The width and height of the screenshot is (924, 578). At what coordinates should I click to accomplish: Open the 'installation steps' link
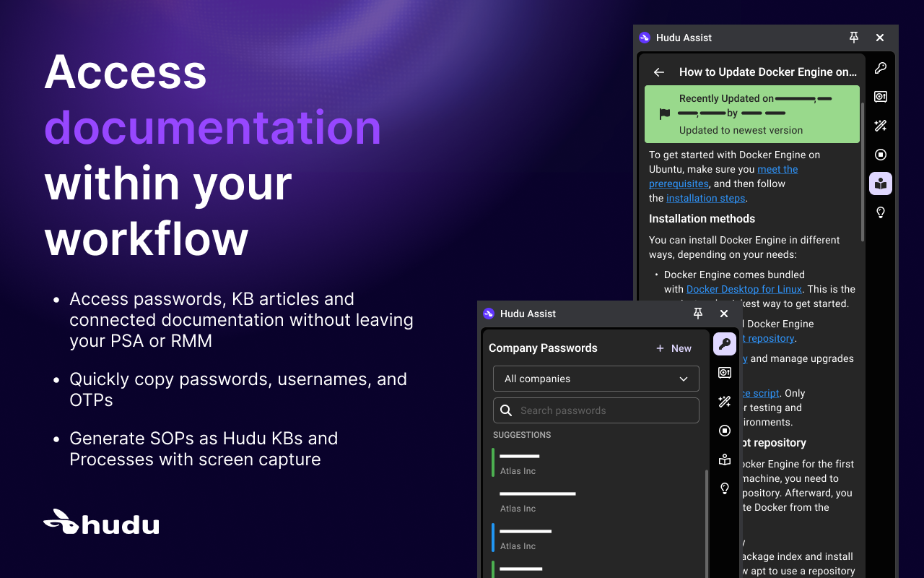coord(706,198)
